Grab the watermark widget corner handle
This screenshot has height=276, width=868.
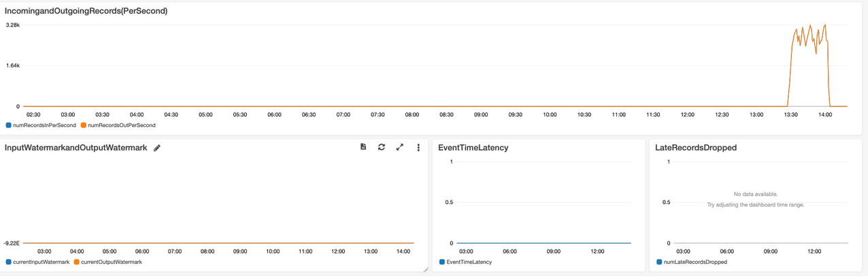pyautogui.click(x=425, y=270)
